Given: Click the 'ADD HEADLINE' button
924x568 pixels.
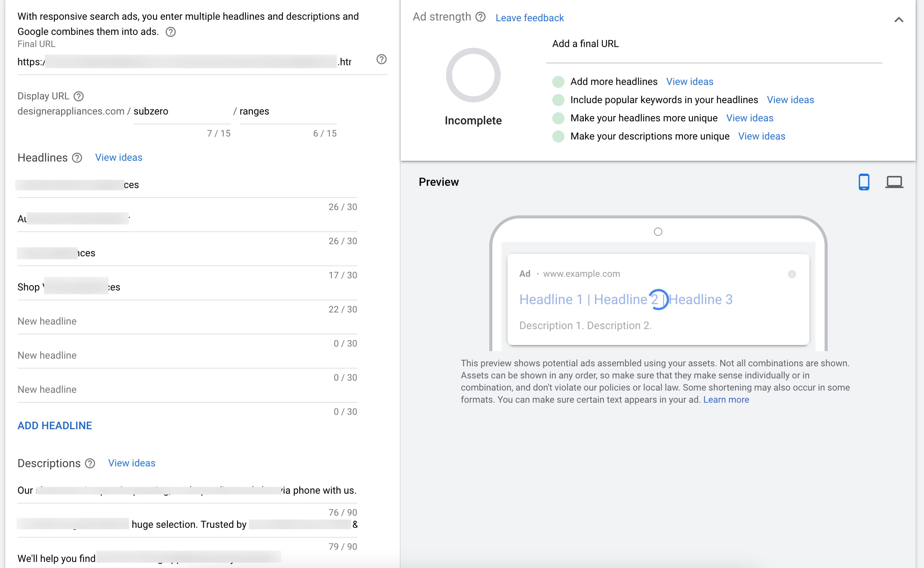Looking at the screenshot, I should pos(54,425).
